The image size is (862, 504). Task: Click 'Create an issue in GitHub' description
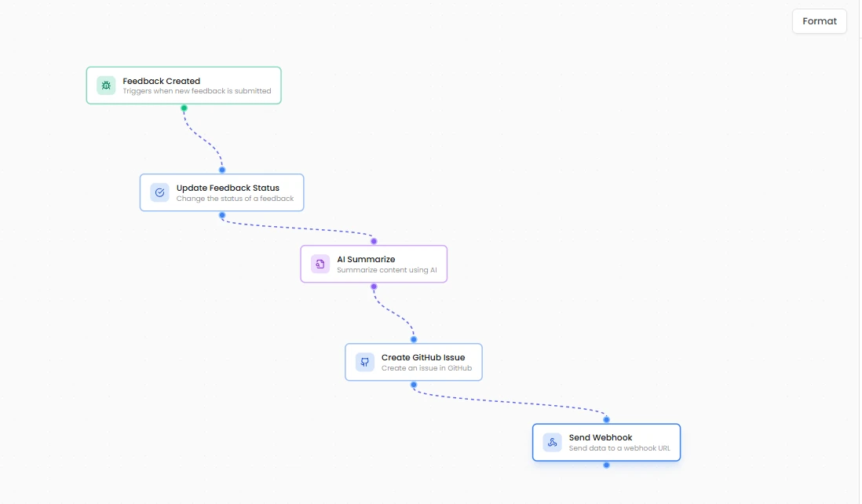click(x=426, y=368)
